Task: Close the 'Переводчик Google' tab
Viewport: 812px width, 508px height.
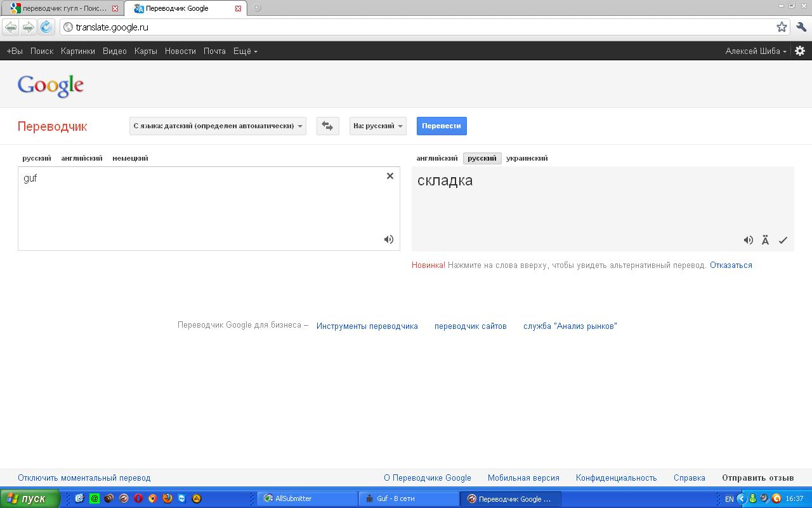Action: pos(238,9)
